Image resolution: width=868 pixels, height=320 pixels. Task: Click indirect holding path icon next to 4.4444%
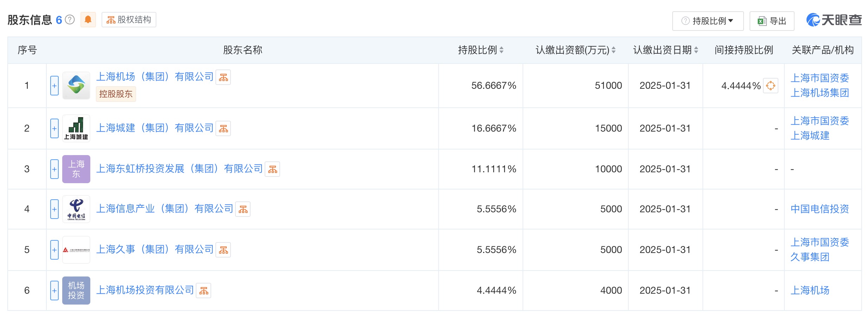click(x=770, y=86)
